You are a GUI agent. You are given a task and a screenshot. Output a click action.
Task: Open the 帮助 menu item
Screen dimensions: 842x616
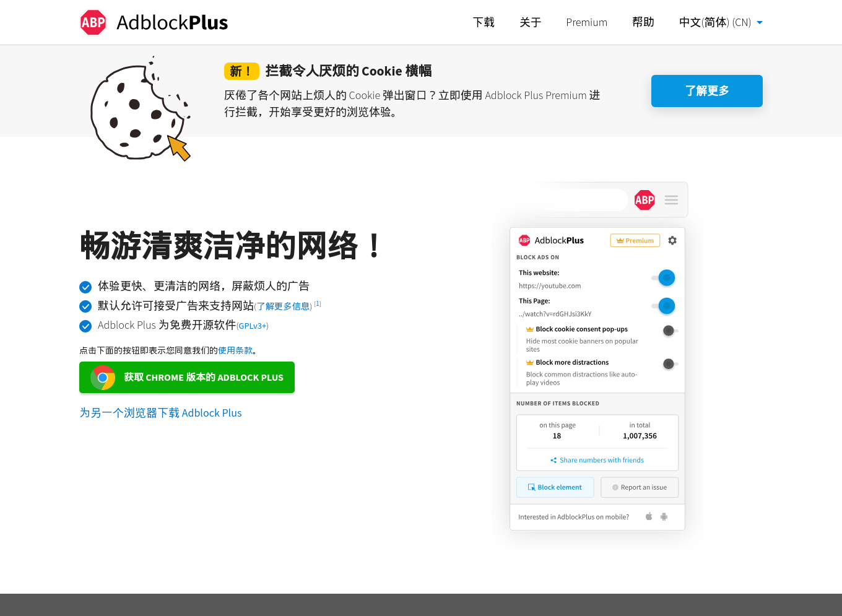tap(643, 22)
